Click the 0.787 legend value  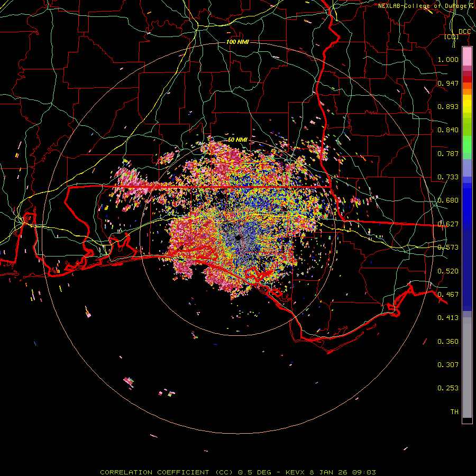pos(448,153)
